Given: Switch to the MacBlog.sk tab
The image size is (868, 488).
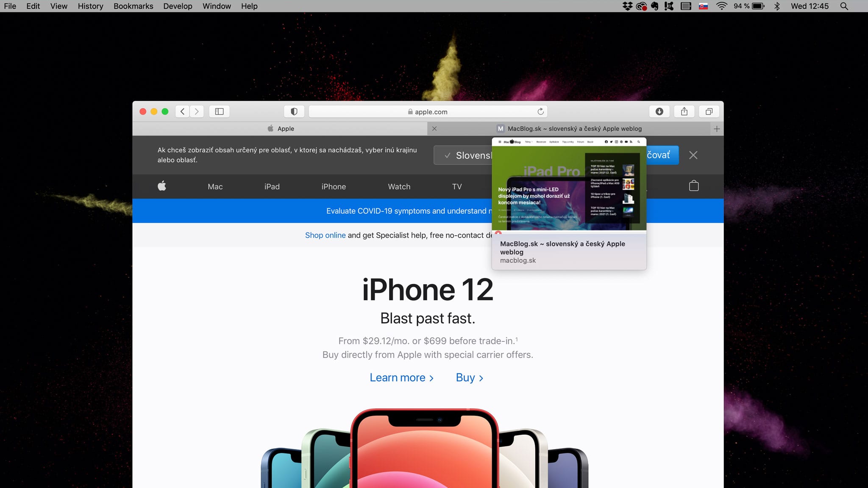Looking at the screenshot, I should 569,129.
